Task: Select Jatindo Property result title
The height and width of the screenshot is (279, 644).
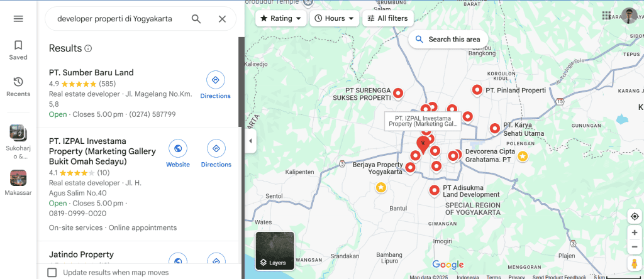Action: [x=81, y=254]
